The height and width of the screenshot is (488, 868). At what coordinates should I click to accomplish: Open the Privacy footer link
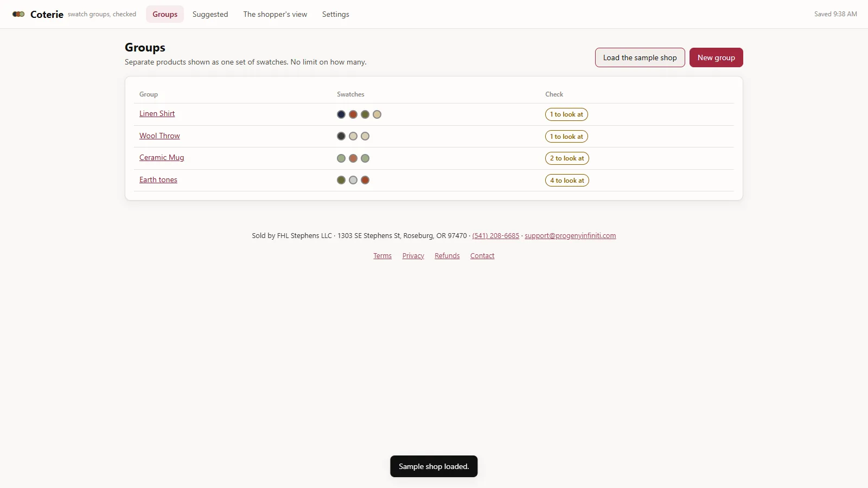[x=413, y=255]
